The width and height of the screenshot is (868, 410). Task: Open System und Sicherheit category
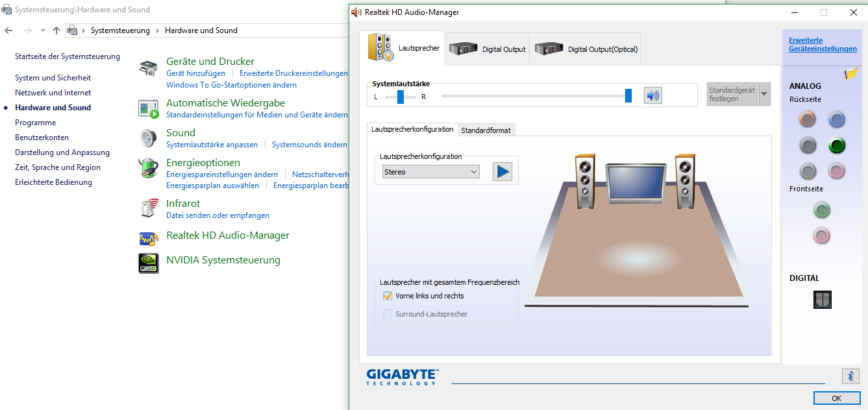point(53,78)
